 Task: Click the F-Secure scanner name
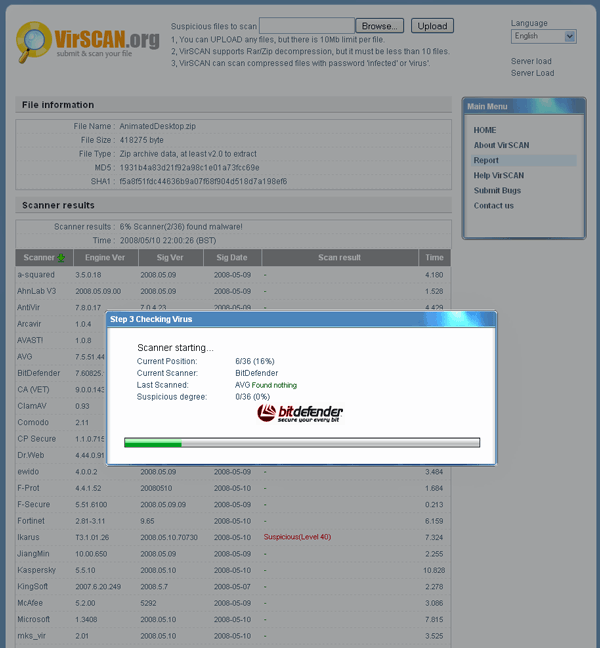point(33,504)
